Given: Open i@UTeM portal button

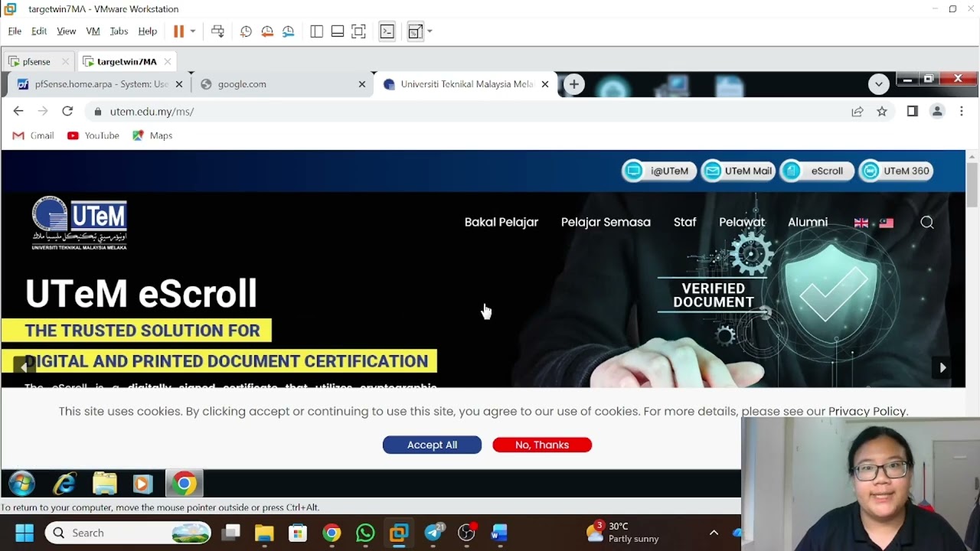Looking at the screenshot, I should click(x=658, y=171).
